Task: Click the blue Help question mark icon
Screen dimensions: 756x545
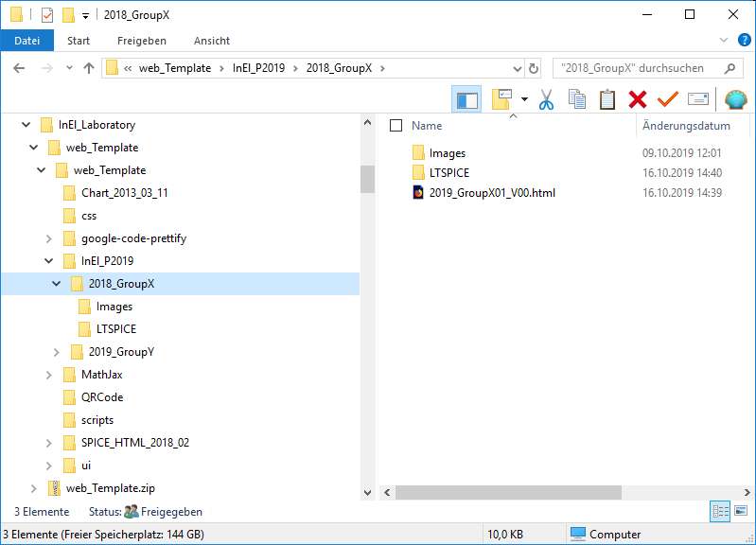Action: [x=744, y=41]
